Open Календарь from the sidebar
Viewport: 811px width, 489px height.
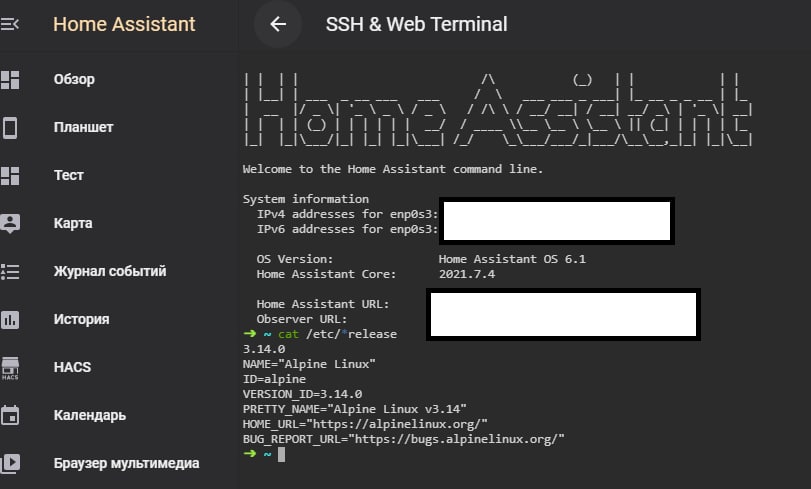coord(89,415)
